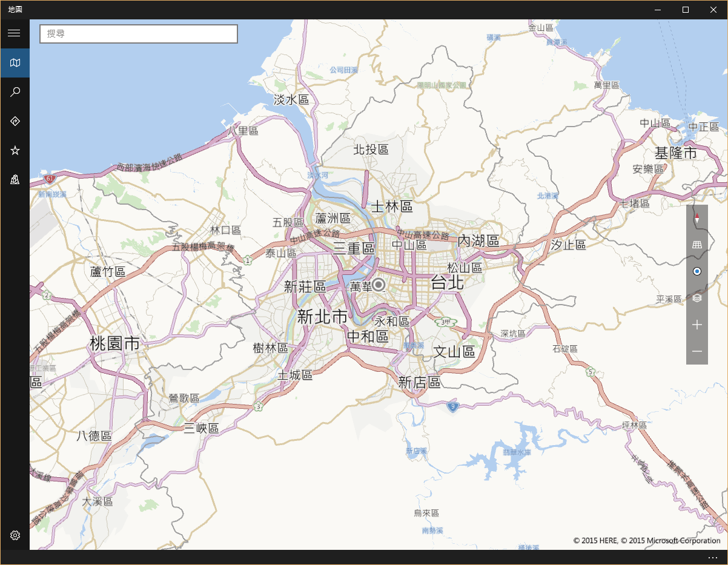Click the 翡翠水庫 reservoir label
Screen dimensions: 728x565
click(517, 452)
